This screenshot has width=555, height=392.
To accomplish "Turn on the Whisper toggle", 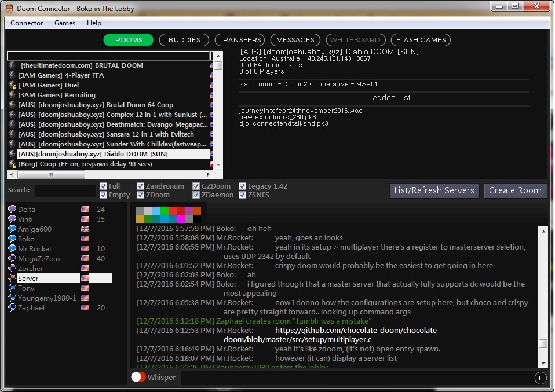I will coord(138,377).
